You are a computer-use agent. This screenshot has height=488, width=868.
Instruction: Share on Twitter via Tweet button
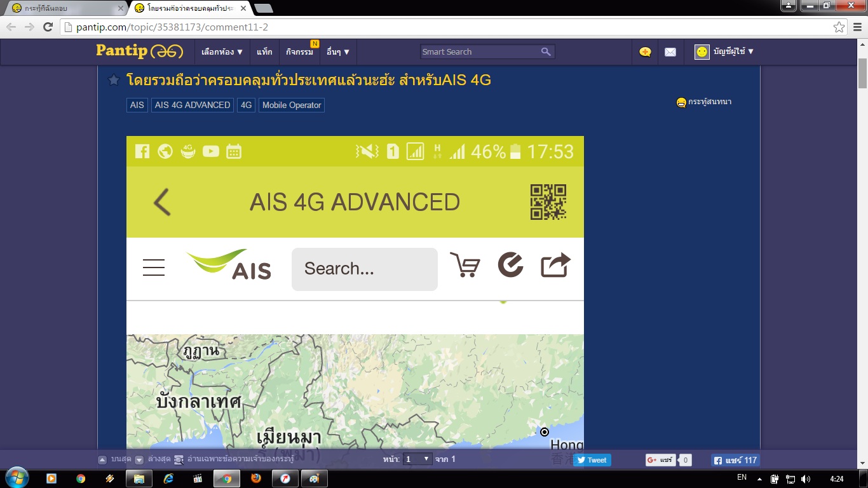tap(592, 460)
